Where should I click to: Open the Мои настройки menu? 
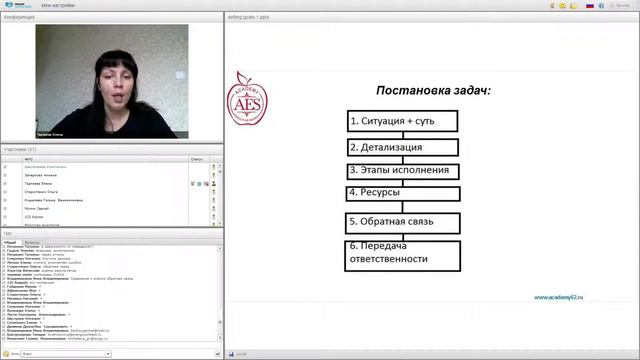(x=58, y=6)
